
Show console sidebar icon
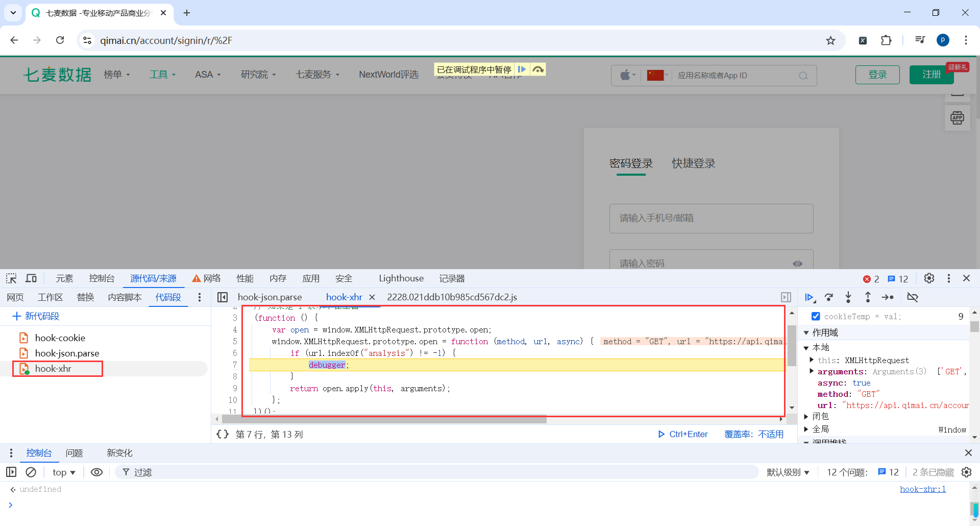pyautogui.click(x=11, y=472)
